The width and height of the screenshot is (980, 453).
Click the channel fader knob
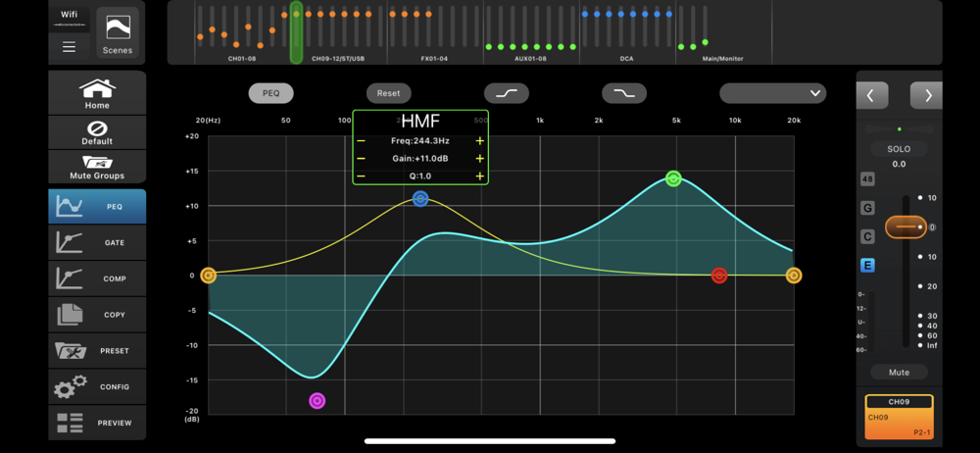point(906,227)
